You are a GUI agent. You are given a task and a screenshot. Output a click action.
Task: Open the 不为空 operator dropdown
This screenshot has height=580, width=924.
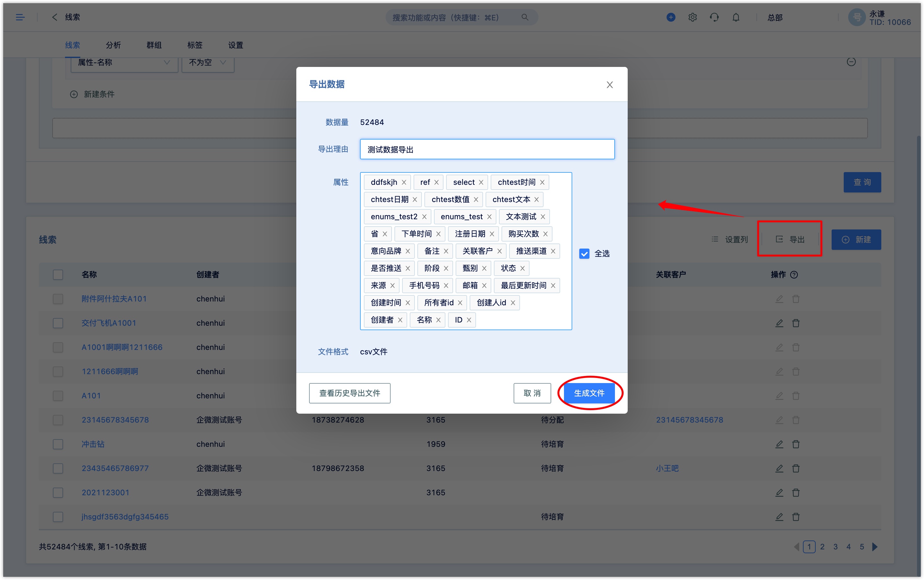pos(208,63)
